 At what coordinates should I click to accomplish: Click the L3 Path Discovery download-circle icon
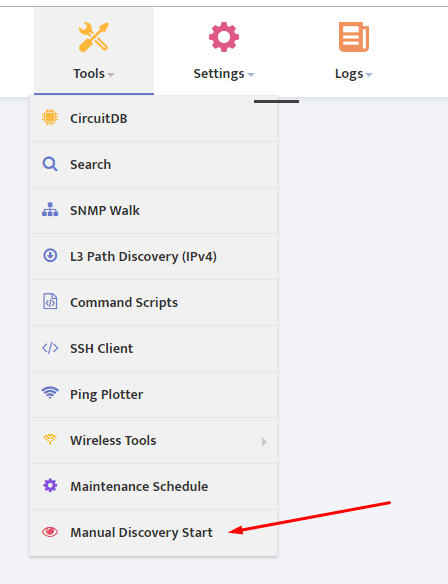[x=50, y=256]
